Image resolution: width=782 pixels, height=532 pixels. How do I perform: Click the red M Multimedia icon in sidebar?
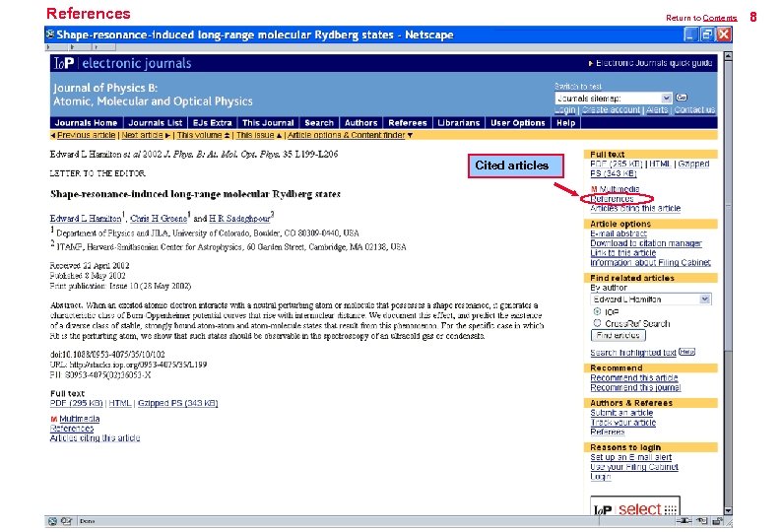pyautogui.click(x=594, y=189)
